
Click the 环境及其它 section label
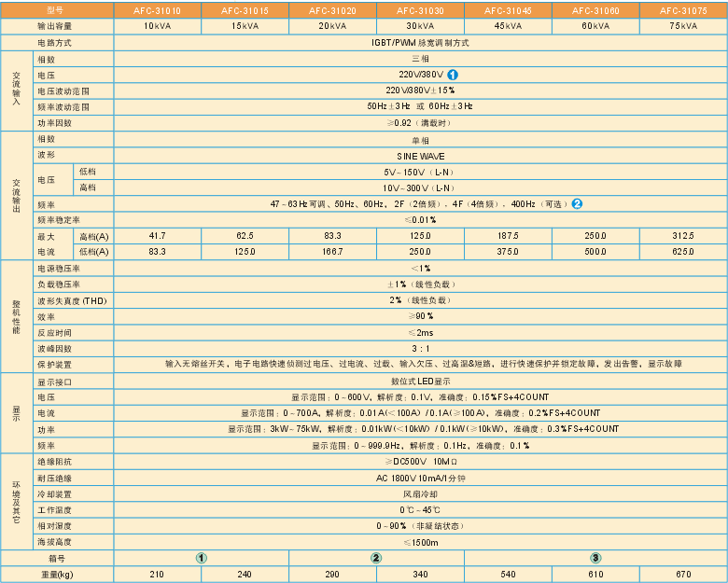click(16, 502)
